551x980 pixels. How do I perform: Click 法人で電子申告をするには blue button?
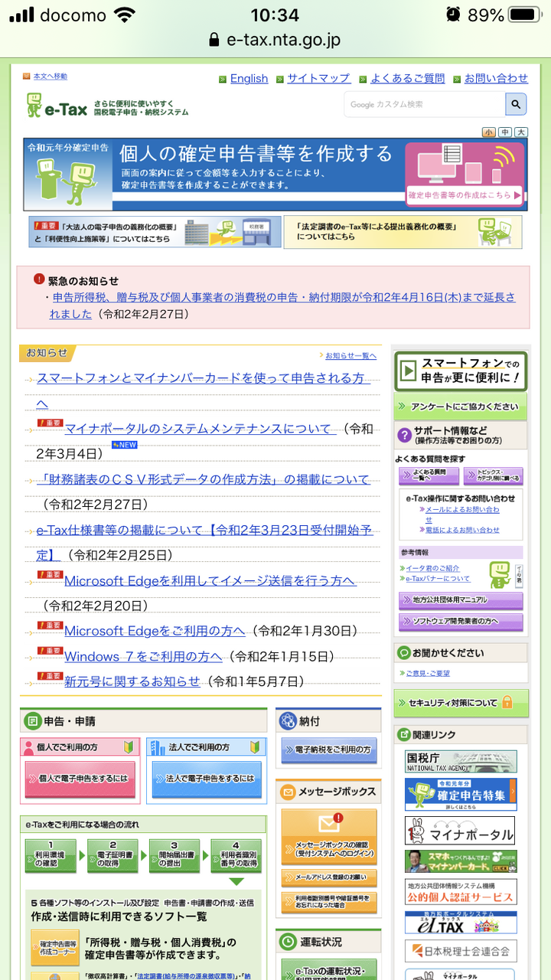pyautogui.click(x=207, y=778)
